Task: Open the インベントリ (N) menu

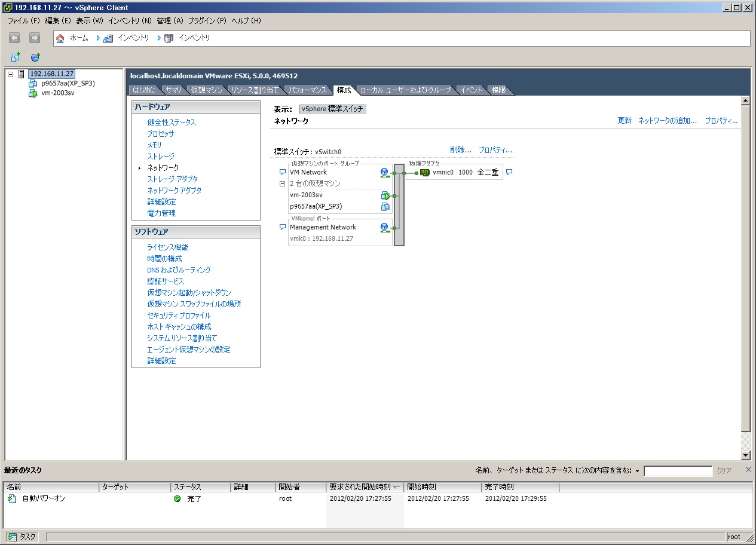Action: point(130,21)
